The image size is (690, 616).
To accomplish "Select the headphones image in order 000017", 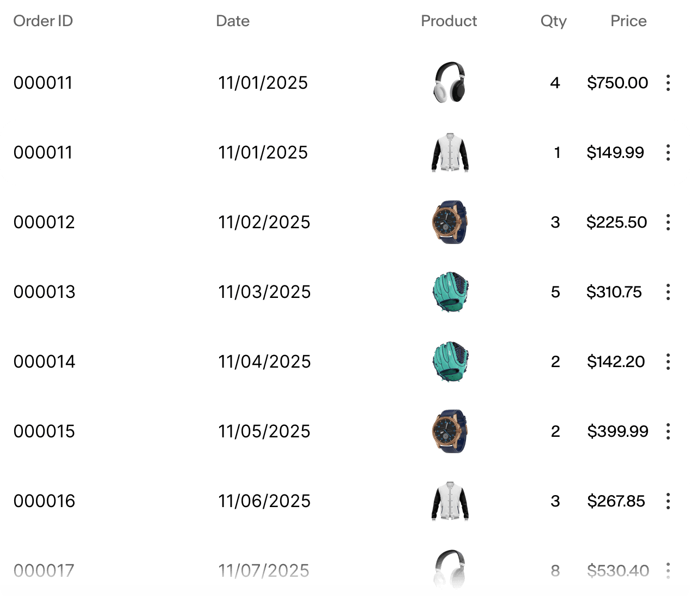I will [450, 570].
